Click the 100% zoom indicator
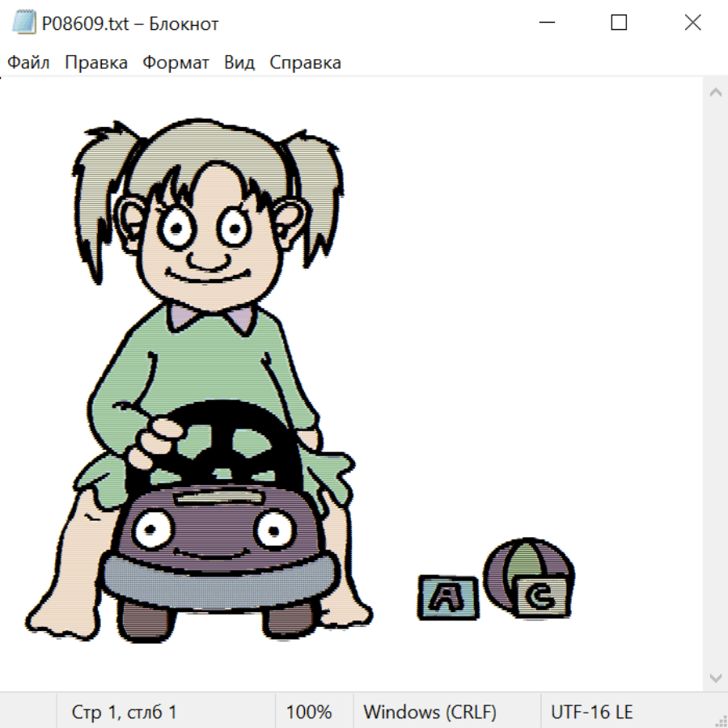The width and height of the screenshot is (728, 728). tap(309, 713)
